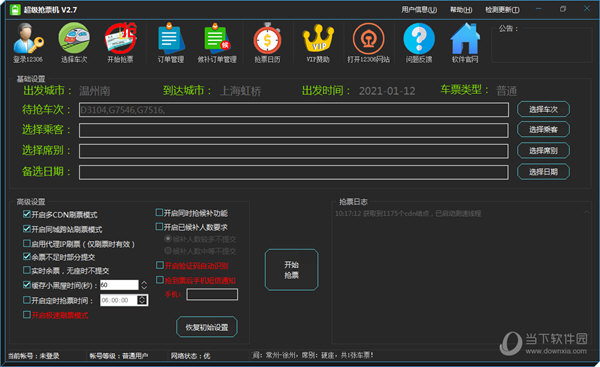Click the 选择席别 seat class field
This screenshot has height=367, width=600.
293,151
